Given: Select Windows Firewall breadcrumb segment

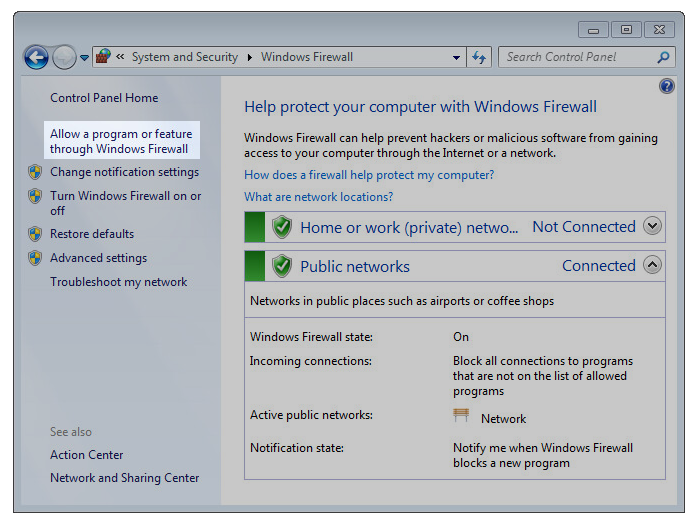Looking at the screenshot, I should pos(307,57).
